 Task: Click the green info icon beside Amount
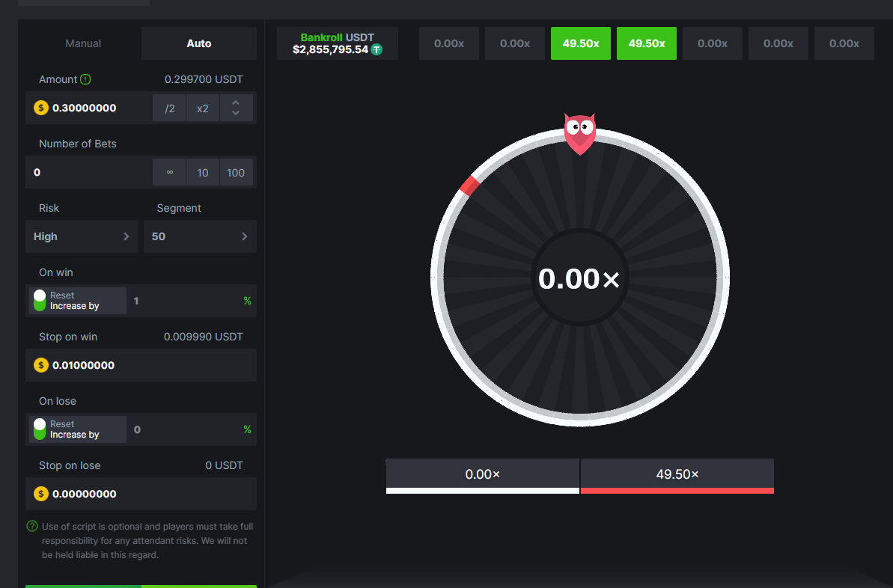(x=85, y=79)
